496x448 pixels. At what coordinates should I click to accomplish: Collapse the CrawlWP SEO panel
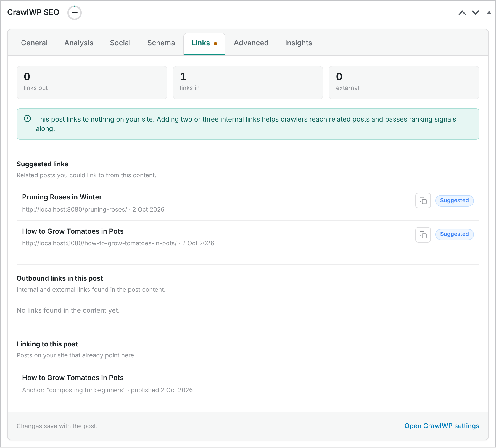(489, 12)
